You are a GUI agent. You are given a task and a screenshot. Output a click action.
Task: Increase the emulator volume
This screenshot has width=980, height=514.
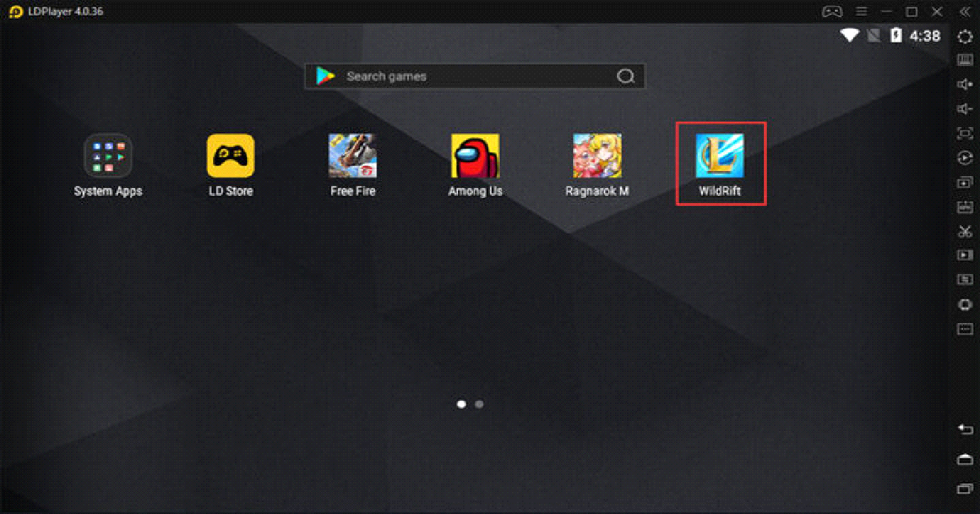tap(965, 84)
